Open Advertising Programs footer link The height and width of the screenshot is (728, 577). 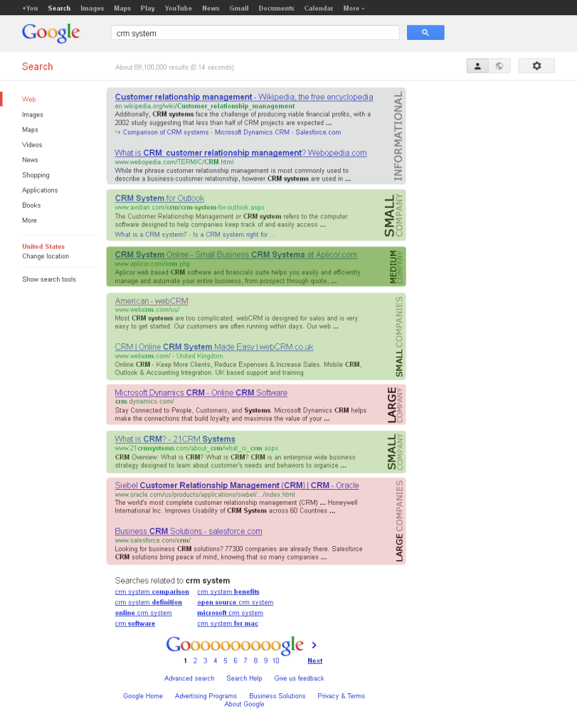[x=206, y=696]
